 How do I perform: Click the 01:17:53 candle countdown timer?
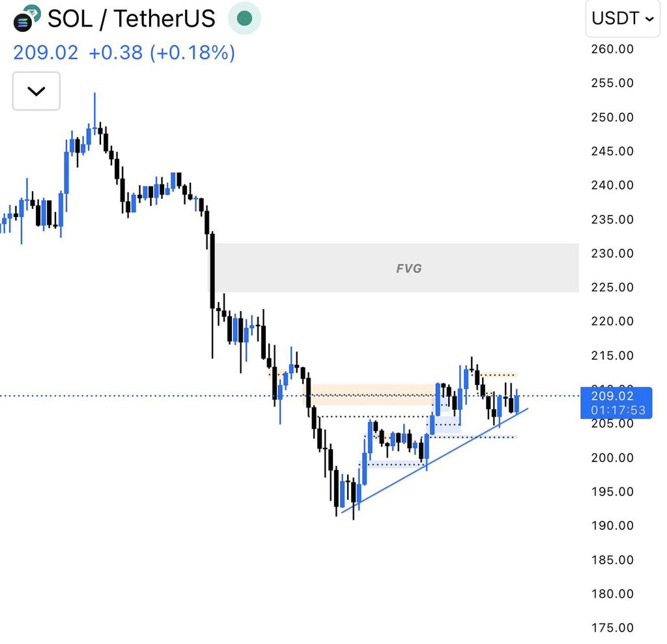[616, 409]
